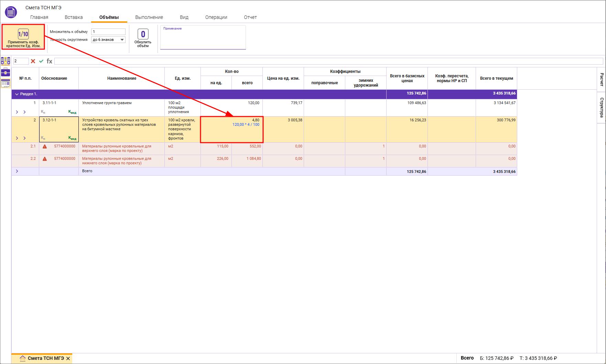Viewport: 606px width, 364px height.
Task: Expand the Всего summary row
Action: coord(17,171)
